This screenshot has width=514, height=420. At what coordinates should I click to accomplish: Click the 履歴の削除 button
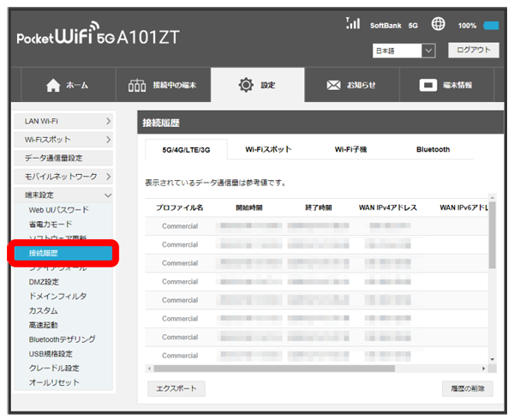point(468,388)
